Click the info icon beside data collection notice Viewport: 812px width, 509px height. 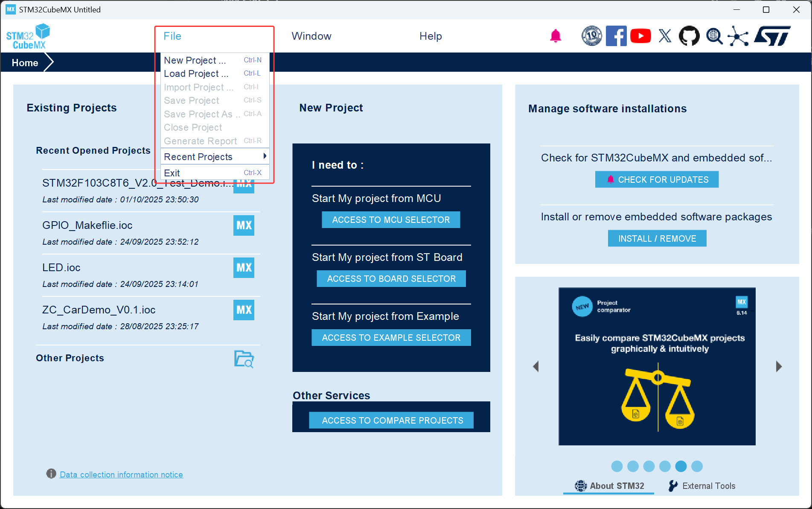[x=51, y=474]
